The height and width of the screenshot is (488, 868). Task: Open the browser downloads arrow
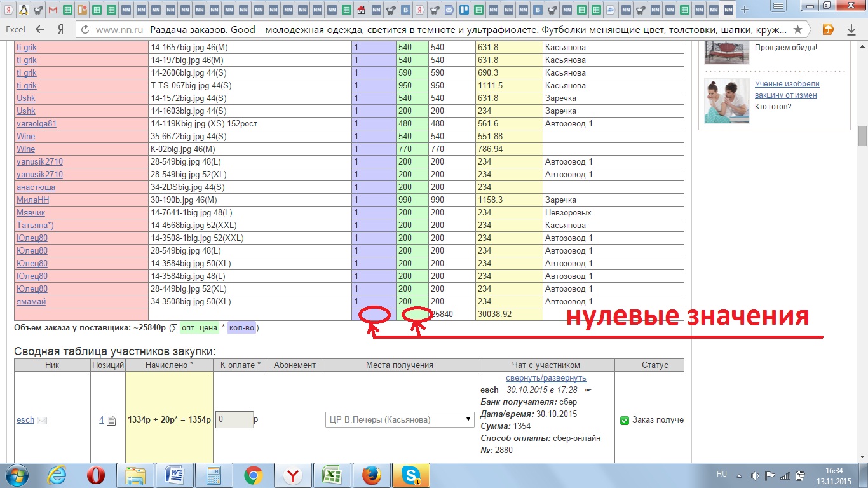point(851,30)
